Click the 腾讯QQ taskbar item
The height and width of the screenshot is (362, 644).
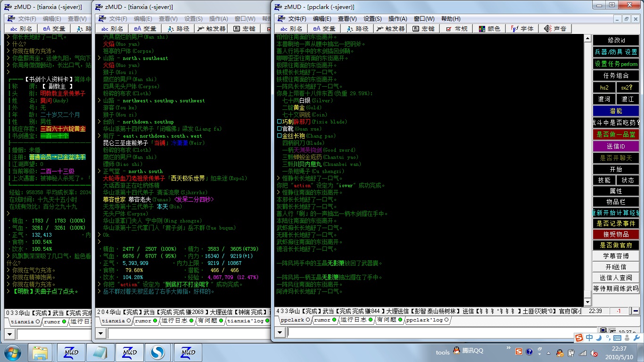tap(468, 351)
